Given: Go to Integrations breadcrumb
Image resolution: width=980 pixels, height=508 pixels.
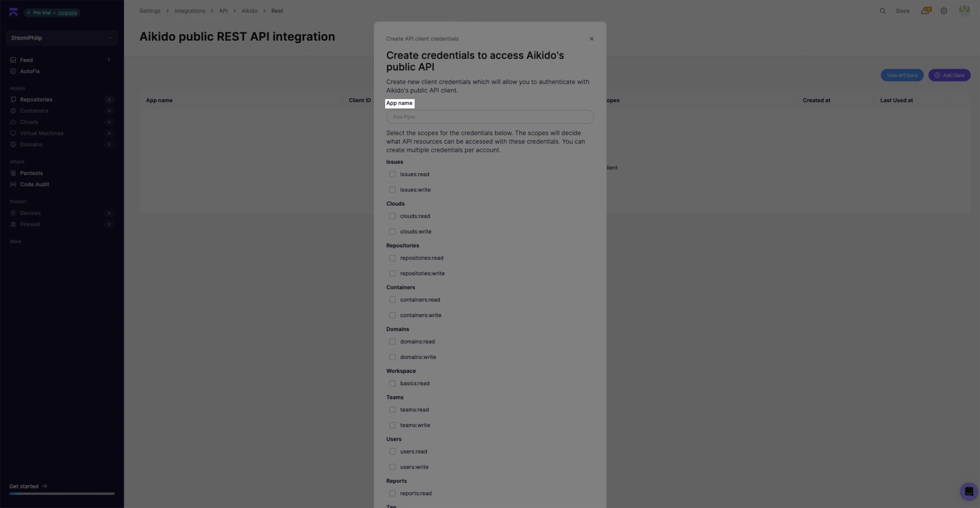Looking at the screenshot, I should (189, 11).
